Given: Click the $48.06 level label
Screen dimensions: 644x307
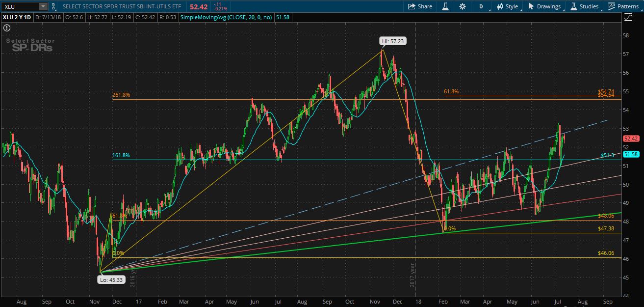Looking at the screenshot, I should [606, 216].
